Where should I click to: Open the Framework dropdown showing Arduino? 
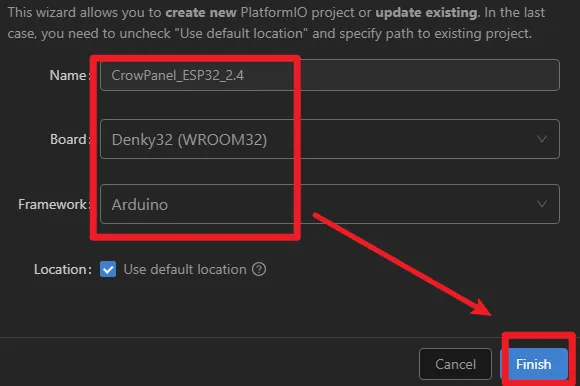pos(330,204)
